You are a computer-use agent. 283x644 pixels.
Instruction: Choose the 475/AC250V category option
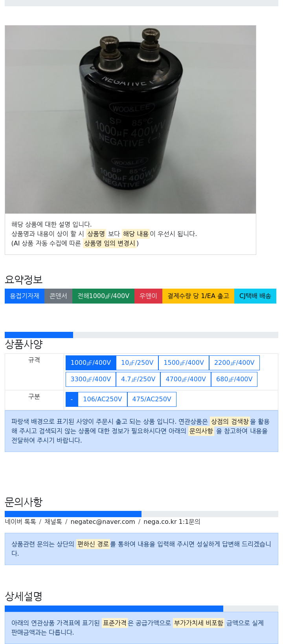[x=152, y=399]
